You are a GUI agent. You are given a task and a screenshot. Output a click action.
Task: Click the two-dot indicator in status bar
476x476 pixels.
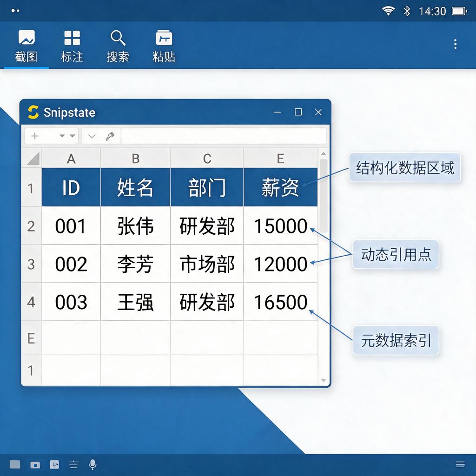pos(15,11)
